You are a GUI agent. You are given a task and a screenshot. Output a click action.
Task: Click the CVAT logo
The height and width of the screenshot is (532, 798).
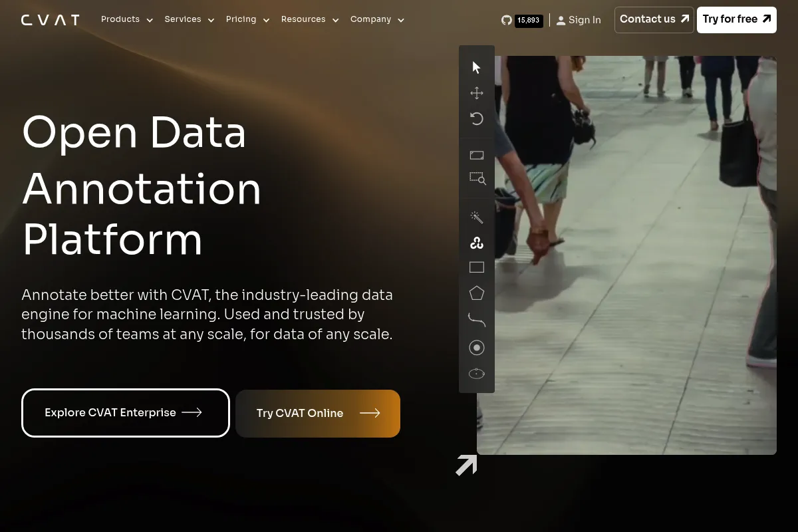[50, 20]
